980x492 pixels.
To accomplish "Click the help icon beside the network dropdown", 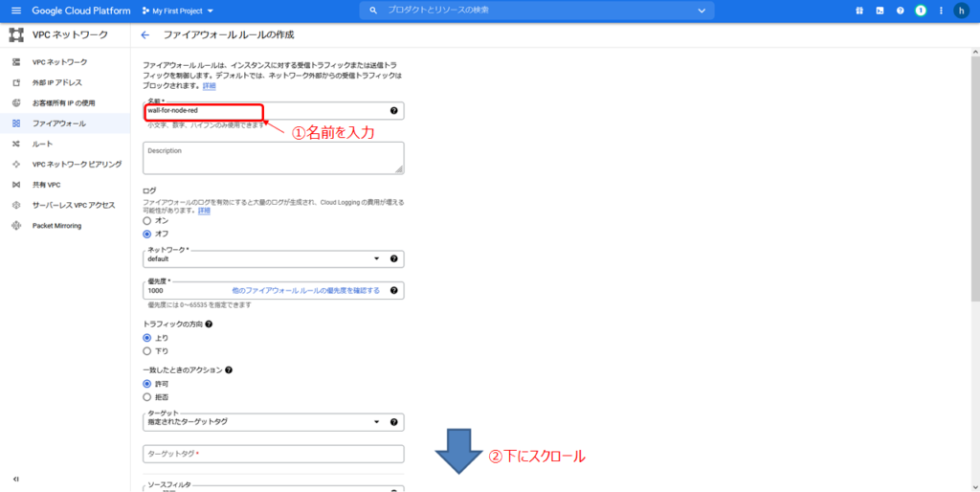I will [393, 259].
